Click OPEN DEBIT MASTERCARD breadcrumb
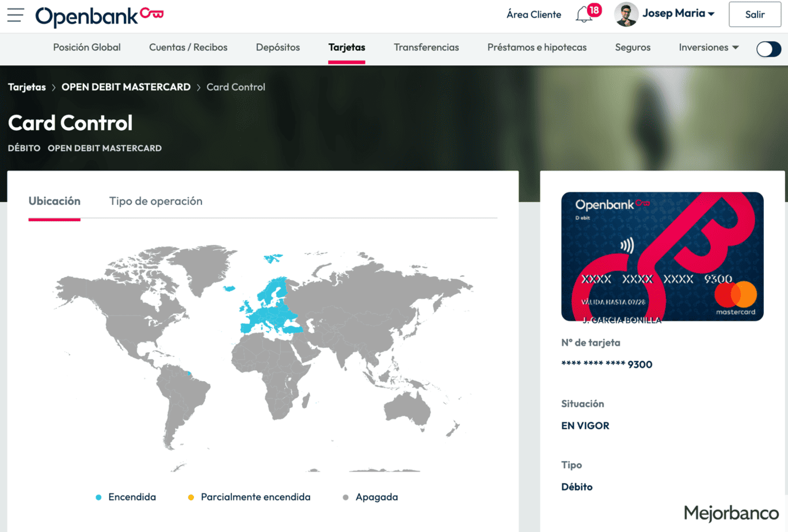This screenshot has height=532, width=788. click(x=126, y=87)
